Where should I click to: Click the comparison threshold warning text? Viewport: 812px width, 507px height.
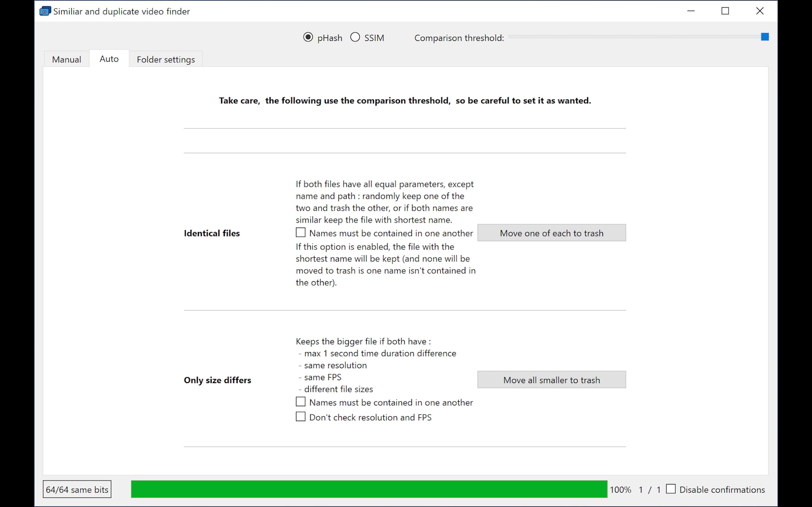[x=404, y=100]
